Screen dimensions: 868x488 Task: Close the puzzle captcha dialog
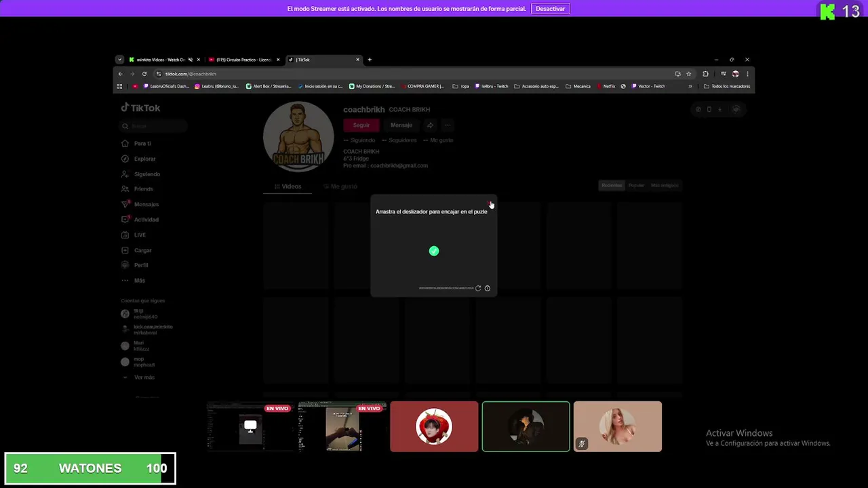click(490, 204)
